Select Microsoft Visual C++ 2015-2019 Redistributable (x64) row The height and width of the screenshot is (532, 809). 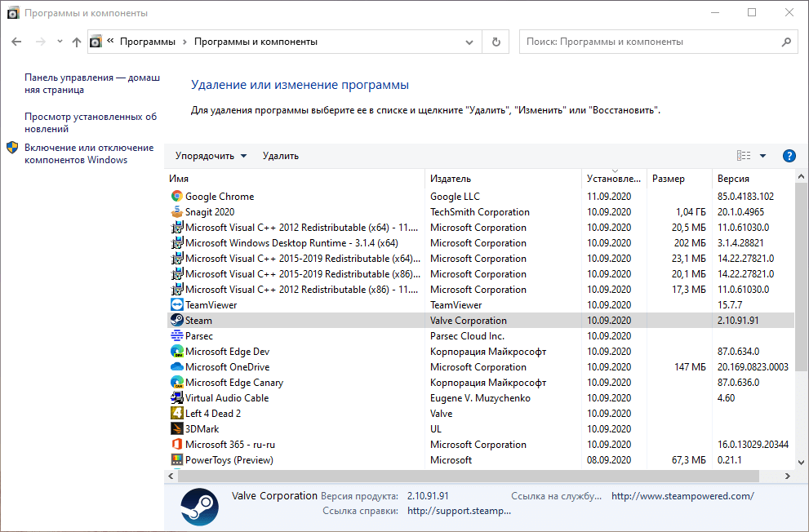tap(481, 259)
